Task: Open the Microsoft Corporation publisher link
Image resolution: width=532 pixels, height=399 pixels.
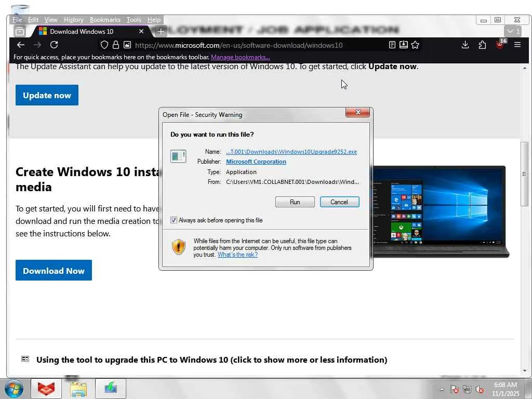Action: 256,162
